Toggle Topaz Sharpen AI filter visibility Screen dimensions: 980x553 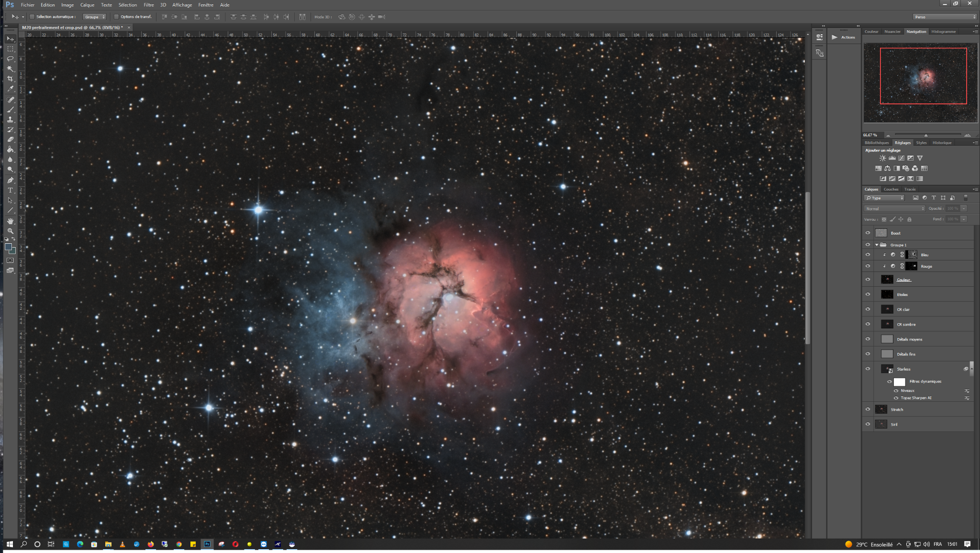[896, 398]
